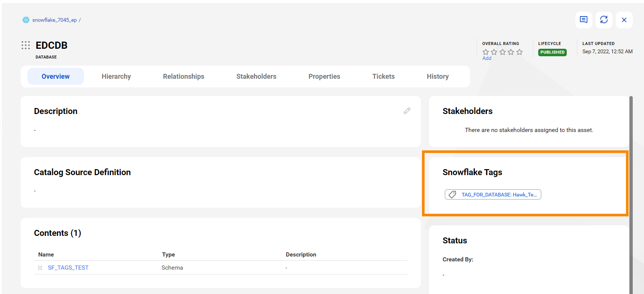Close the EDCDB asset panel
Screen dimensions: 644x294
[x=624, y=20]
